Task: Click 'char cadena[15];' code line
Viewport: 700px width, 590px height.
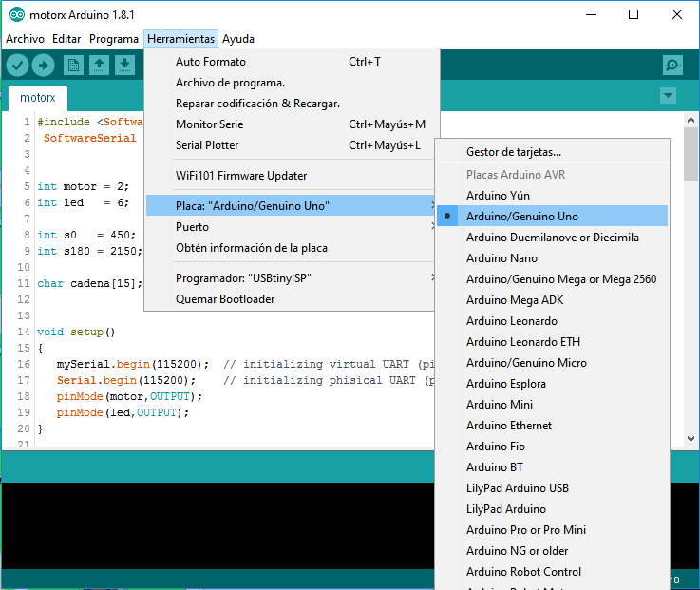Action: (x=89, y=283)
